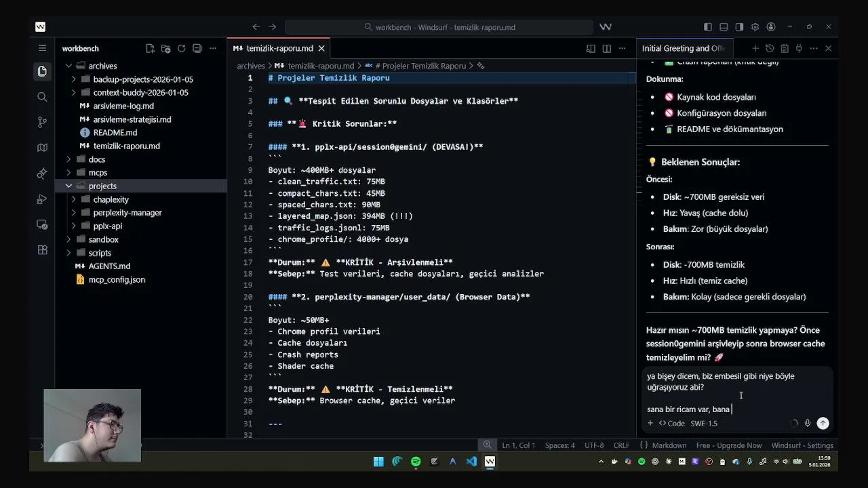Click workbench command center search box
The width and height of the screenshot is (868, 488).
(439, 27)
